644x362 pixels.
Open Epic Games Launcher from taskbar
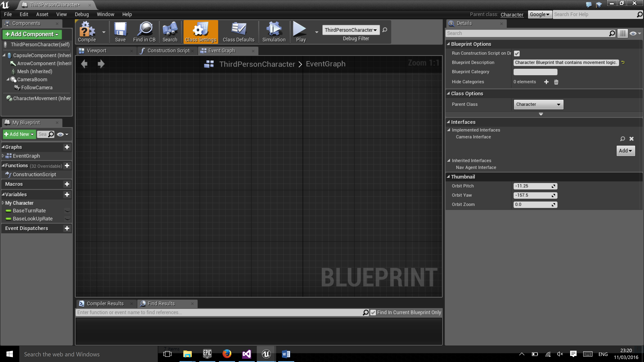pos(207,354)
